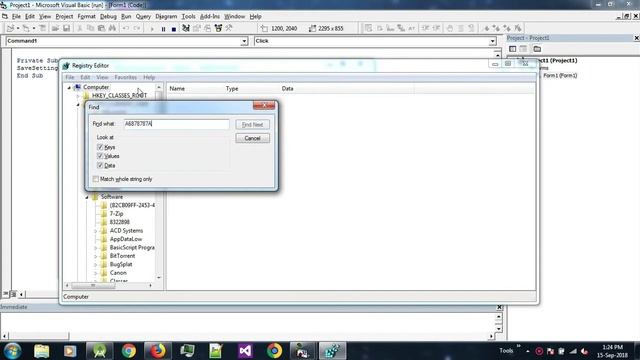Screen dimensions: 640x360
Task: Toggle the Keys checkbox in Find dialog
Action: (100, 147)
